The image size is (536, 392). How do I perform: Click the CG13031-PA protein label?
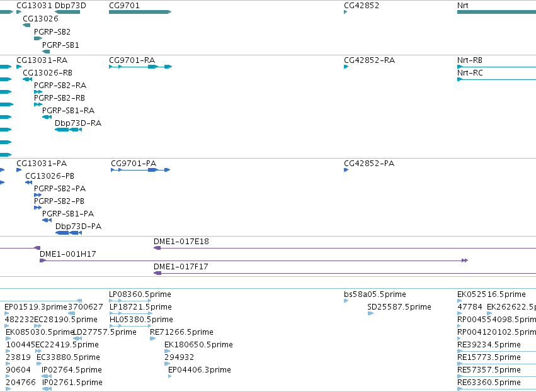(42, 164)
